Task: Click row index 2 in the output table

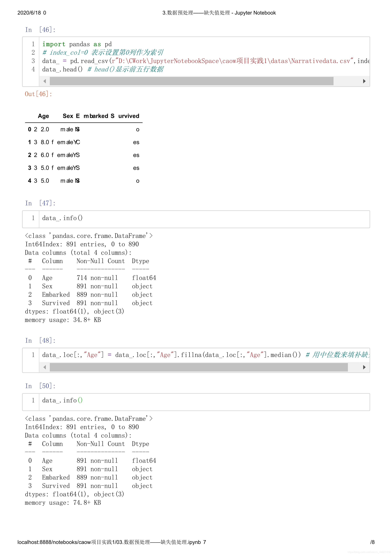Action: (29, 155)
